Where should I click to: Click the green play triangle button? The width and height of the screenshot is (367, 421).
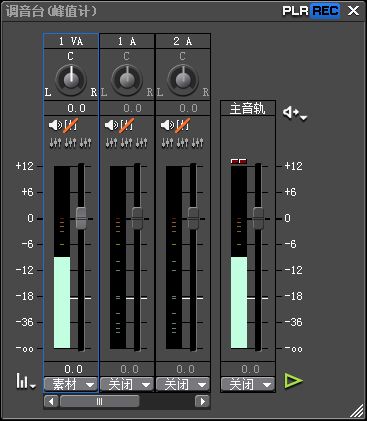coord(293,381)
